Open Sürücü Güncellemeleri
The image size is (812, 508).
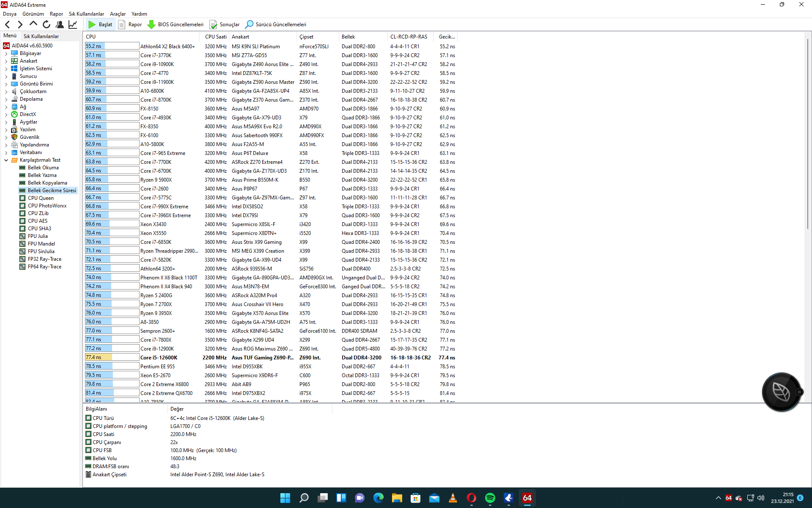point(276,25)
